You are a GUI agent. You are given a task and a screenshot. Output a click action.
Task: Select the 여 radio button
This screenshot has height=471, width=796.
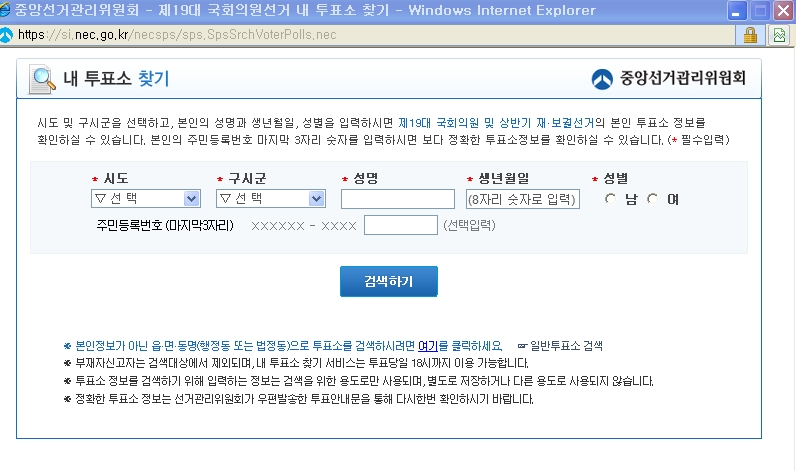[652, 199]
